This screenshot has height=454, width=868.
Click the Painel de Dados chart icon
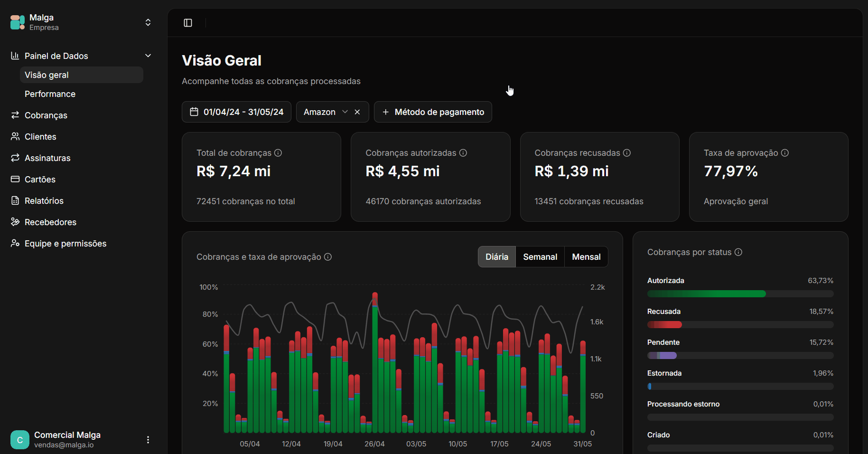click(x=15, y=56)
